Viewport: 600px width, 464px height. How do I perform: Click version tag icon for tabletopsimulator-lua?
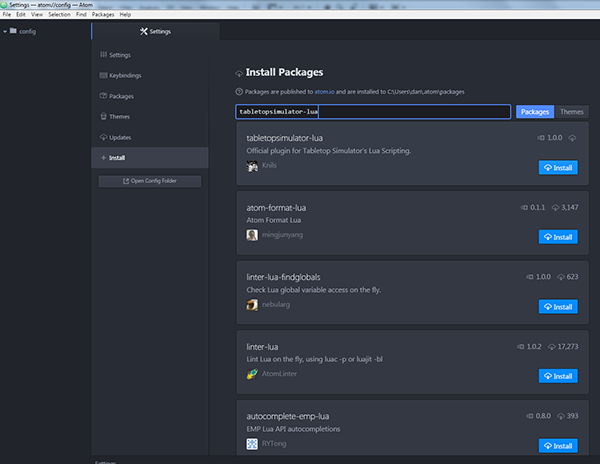541,138
